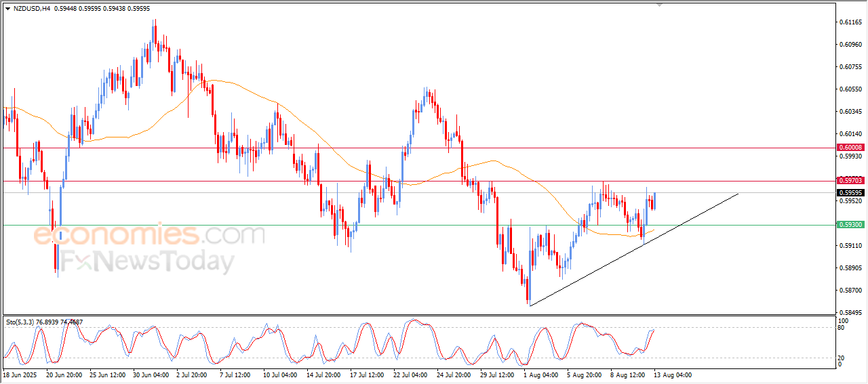Select the red 0.60008 price tag
The height and width of the screenshot is (384, 868).
pyautogui.click(x=850, y=148)
